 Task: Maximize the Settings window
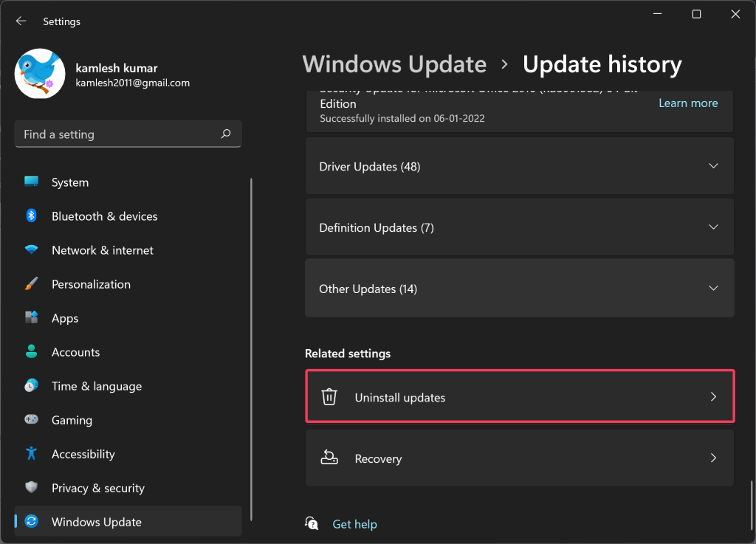[x=696, y=14]
